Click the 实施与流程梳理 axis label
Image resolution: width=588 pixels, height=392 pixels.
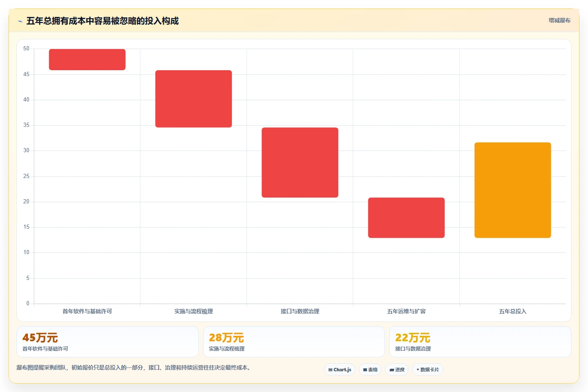194,311
